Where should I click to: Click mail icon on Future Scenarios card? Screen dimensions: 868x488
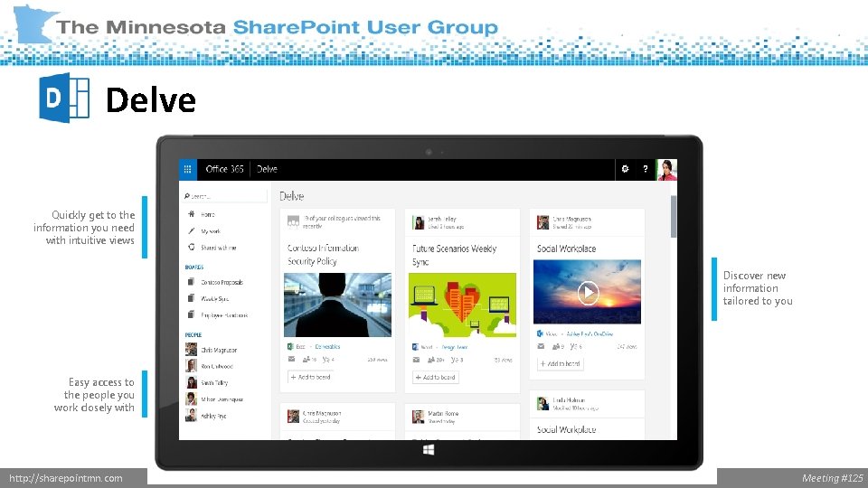[416, 361]
